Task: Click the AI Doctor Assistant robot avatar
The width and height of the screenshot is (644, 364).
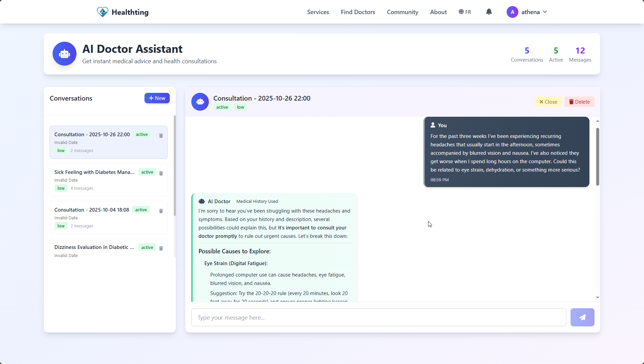Action: click(x=64, y=53)
